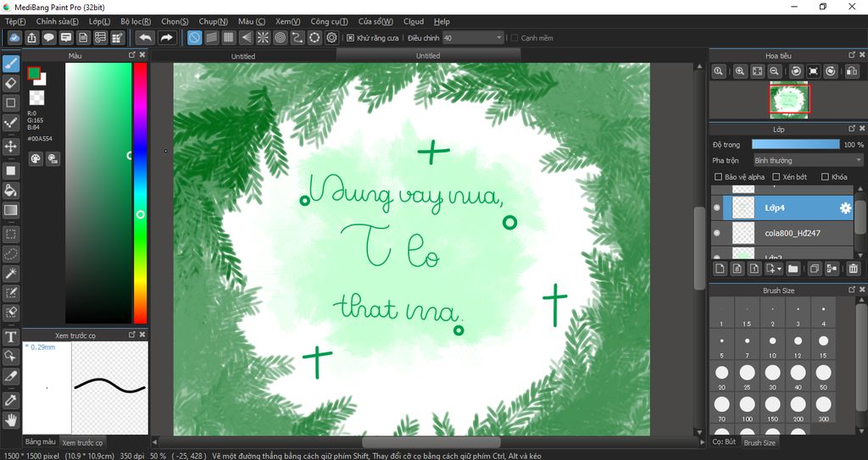Choose brush size 50
Image resolution: width=868 pixels, height=460 pixels.
coord(823,376)
